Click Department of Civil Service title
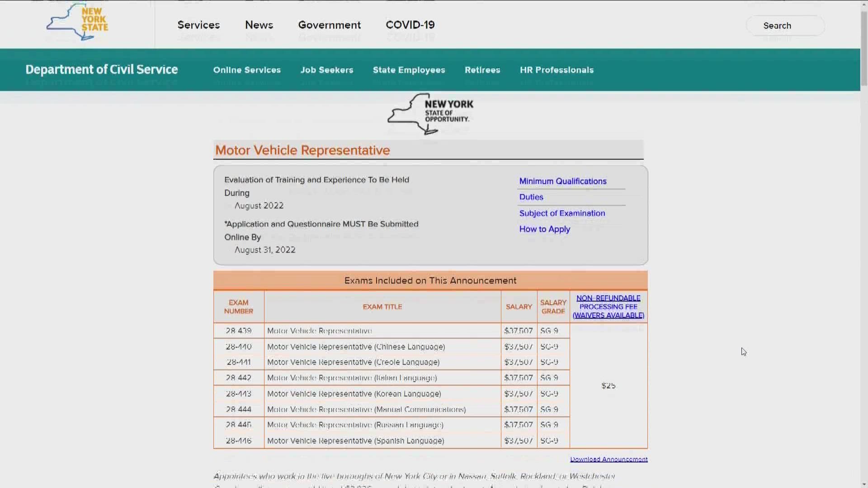Viewport: 868px width, 488px height. (102, 70)
